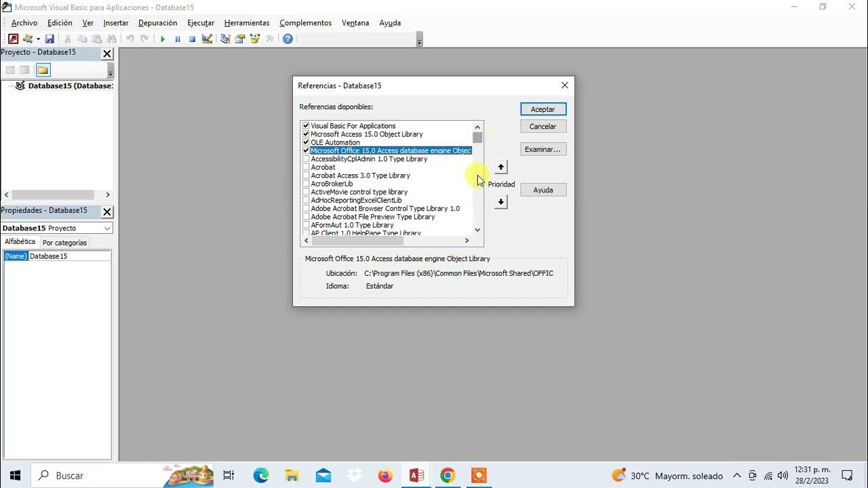
Task: Open the Archivo menu
Action: click(24, 23)
